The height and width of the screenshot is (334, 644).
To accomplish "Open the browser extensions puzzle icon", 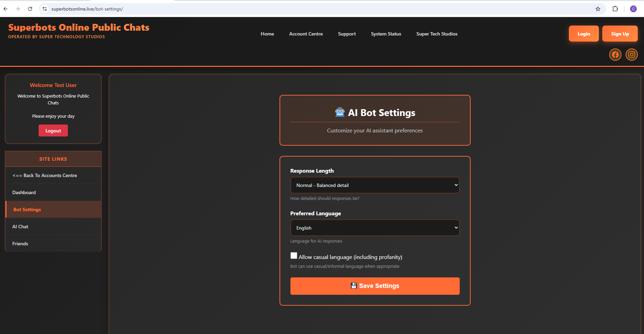I will [615, 9].
